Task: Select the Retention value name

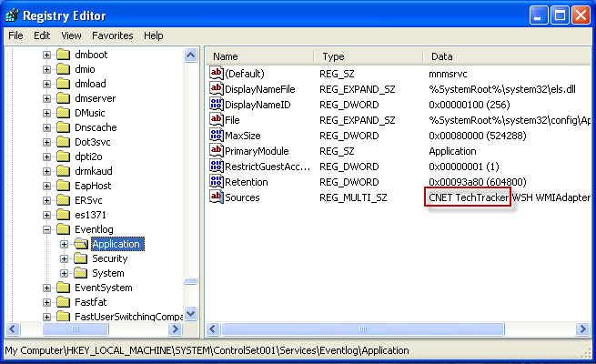Action: 247,182
